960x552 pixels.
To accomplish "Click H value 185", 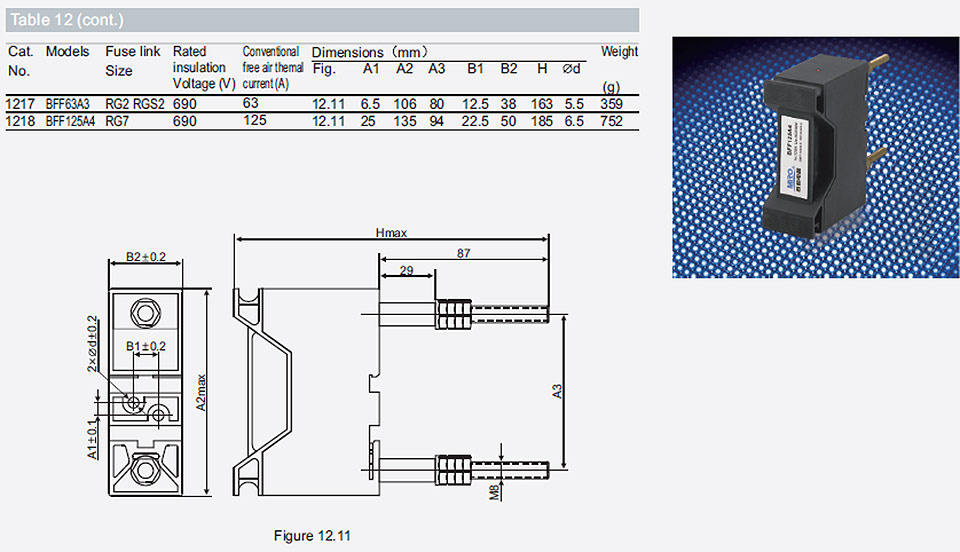I will [x=542, y=121].
